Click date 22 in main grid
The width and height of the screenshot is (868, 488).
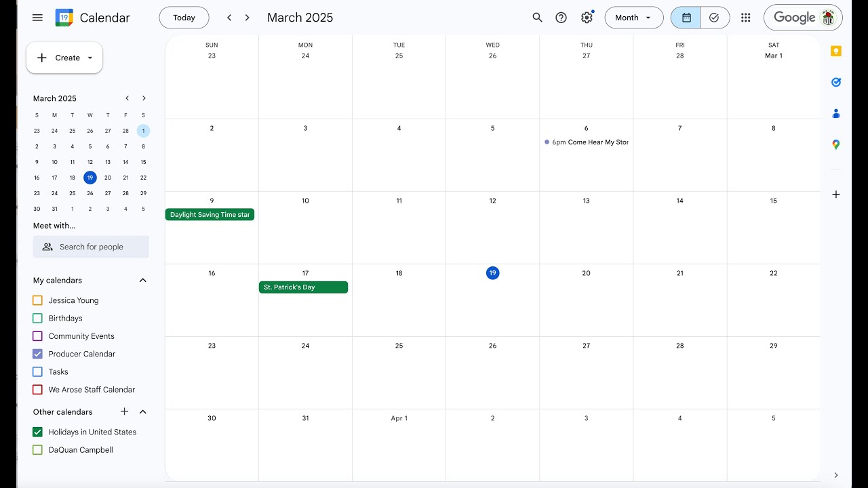pos(774,273)
